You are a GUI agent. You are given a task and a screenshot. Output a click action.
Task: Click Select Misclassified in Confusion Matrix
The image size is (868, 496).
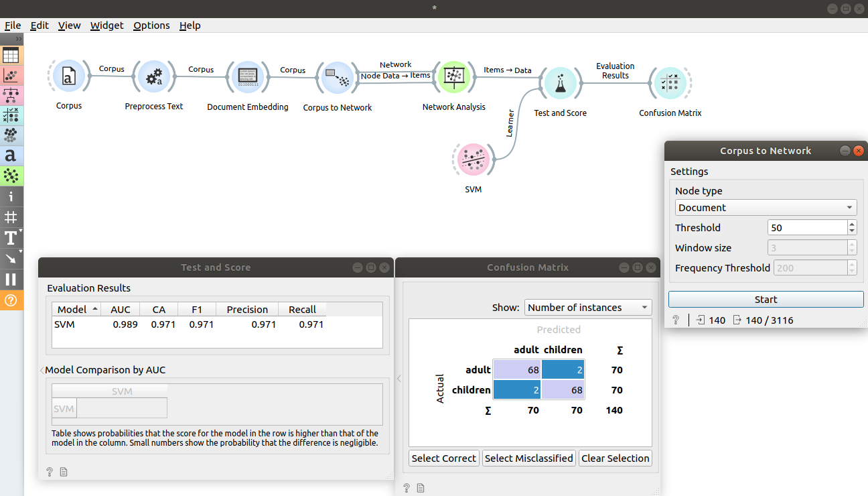[x=528, y=458]
